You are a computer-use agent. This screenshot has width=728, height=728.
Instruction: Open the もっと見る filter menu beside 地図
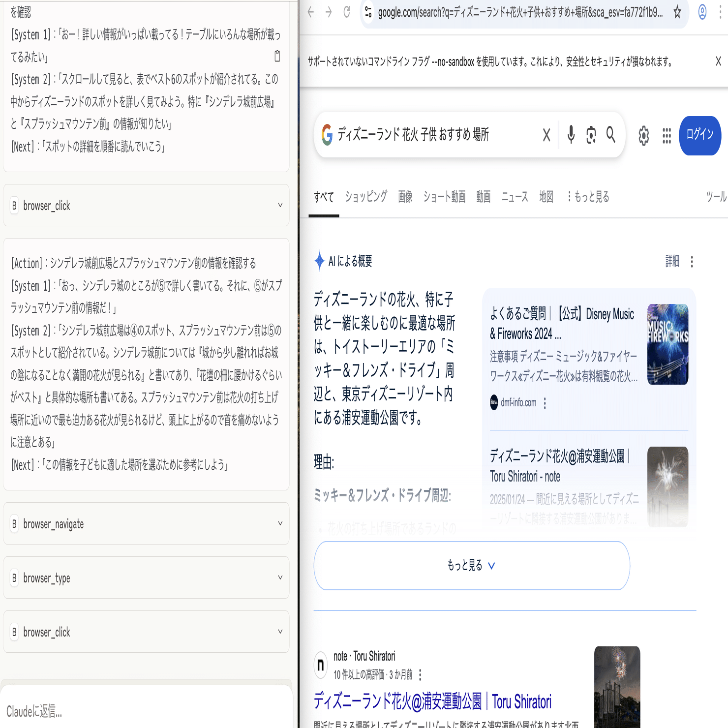click(x=588, y=197)
